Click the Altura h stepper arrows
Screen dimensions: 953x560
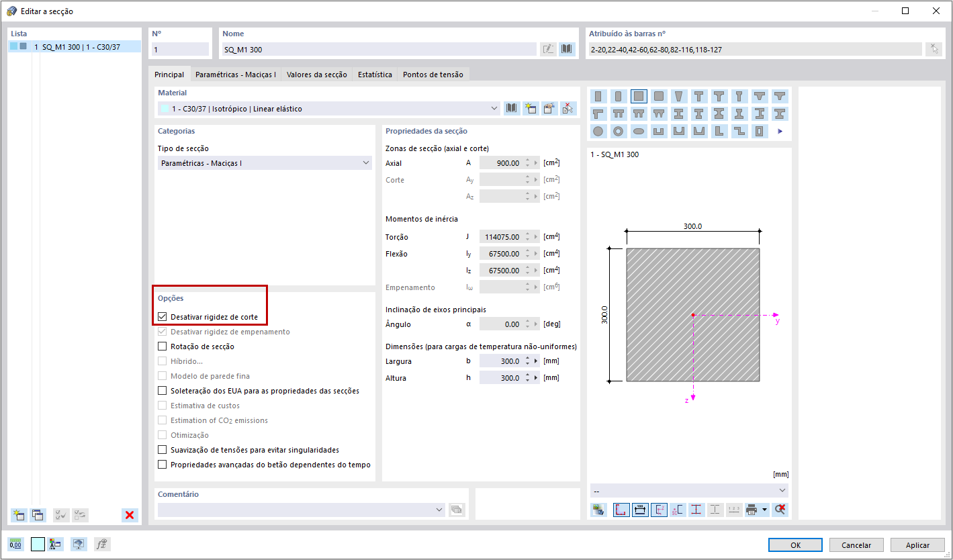coord(527,378)
